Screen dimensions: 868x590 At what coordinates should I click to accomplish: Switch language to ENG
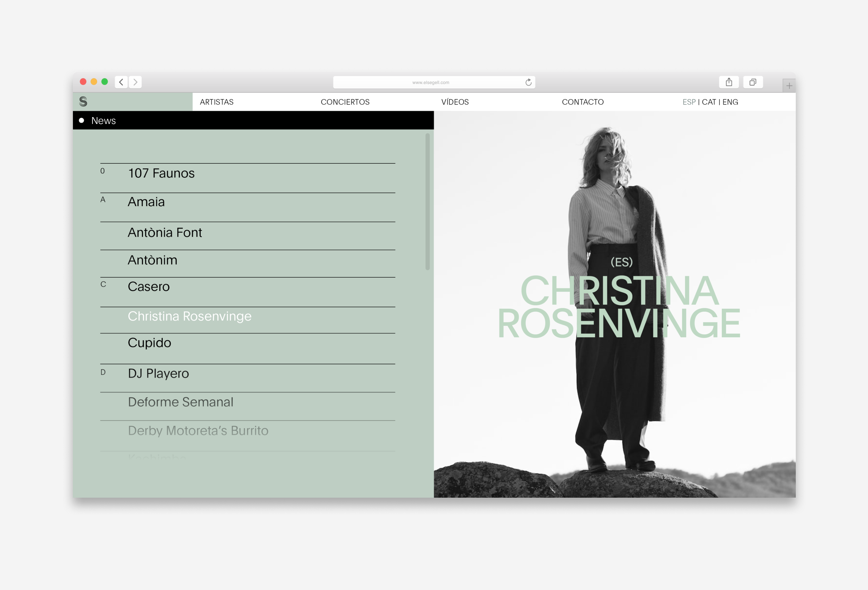pyautogui.click(x=730, y=102)
